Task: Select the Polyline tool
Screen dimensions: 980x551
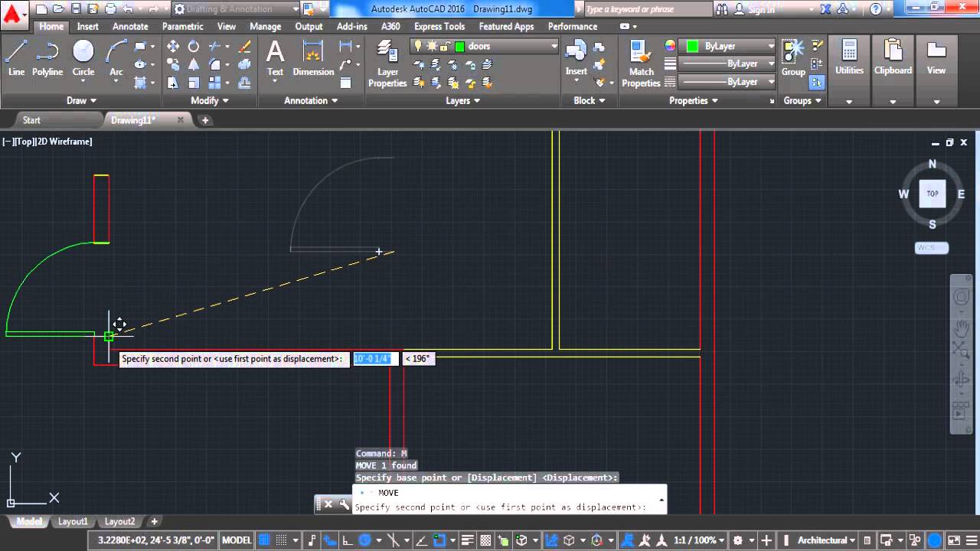Action: [x=47, y=58]
